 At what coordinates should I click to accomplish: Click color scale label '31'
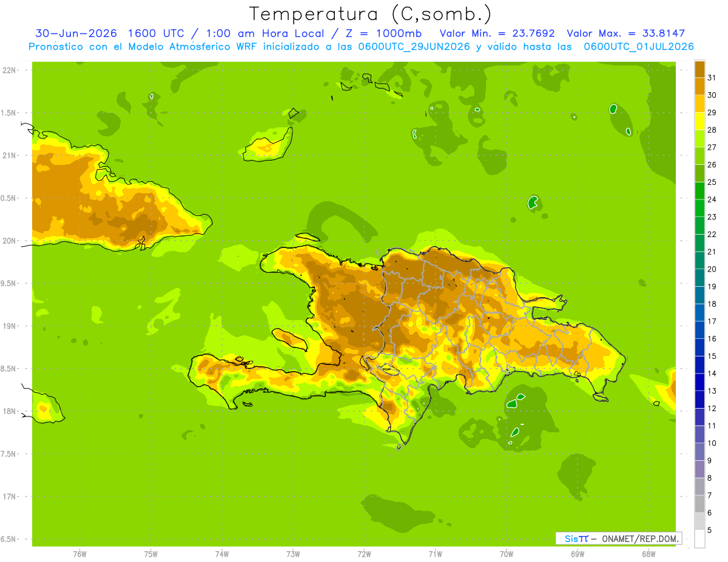(x=712, y=78)
